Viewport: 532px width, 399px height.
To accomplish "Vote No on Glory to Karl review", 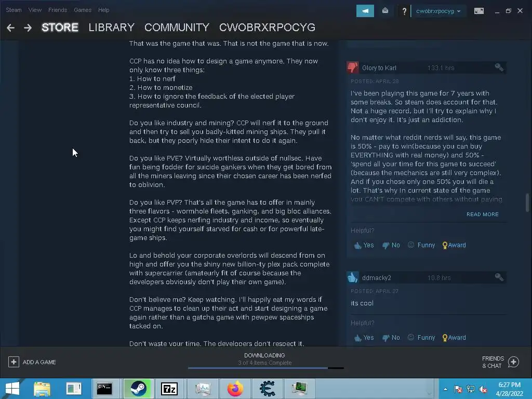I will [391, 245].
